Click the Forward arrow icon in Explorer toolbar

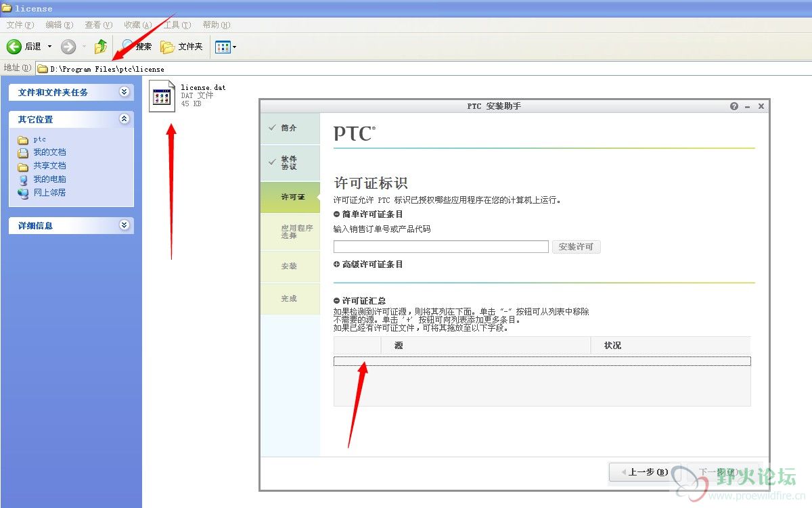point(68,47)
